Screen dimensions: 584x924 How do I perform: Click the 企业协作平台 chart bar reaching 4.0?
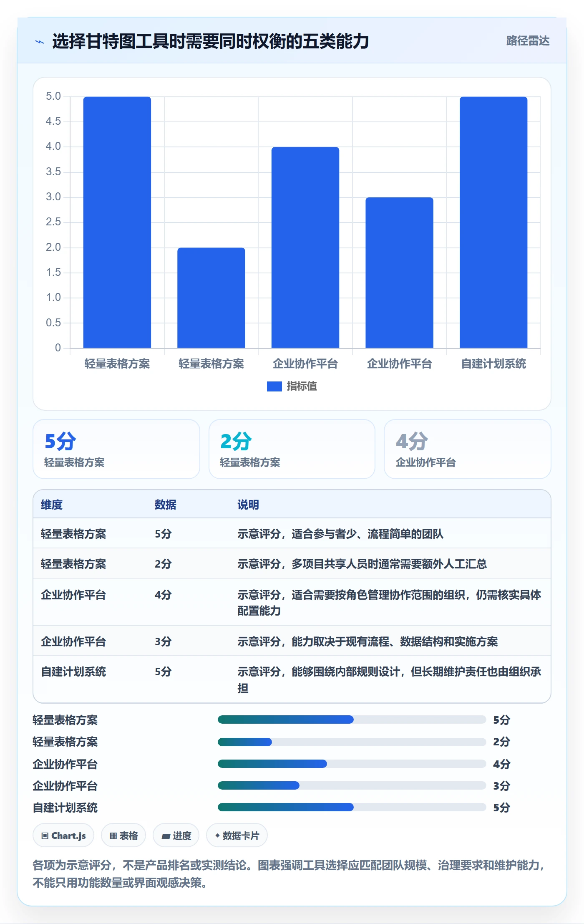[x=305, y=247]
